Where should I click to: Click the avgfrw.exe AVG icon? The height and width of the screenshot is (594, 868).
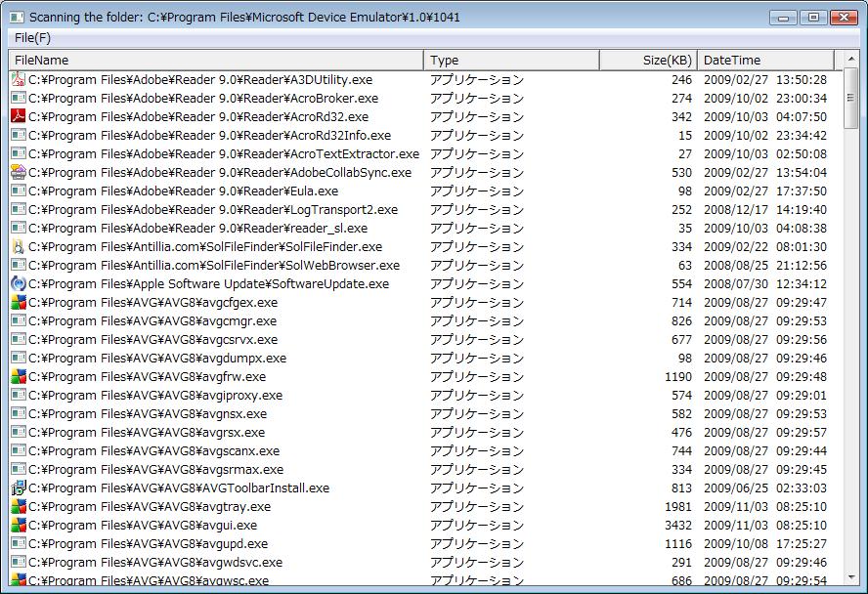19,377
